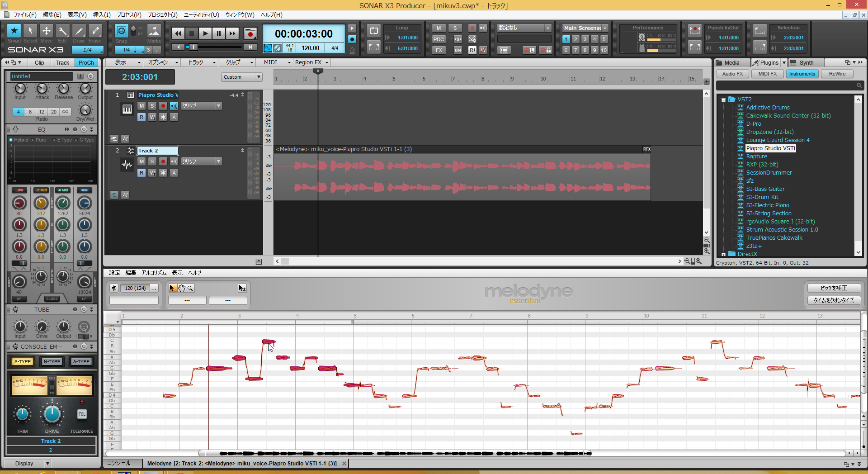The image size is (868, 474).
Task: Click the compressor Input knob
Action: pos(20,89)
